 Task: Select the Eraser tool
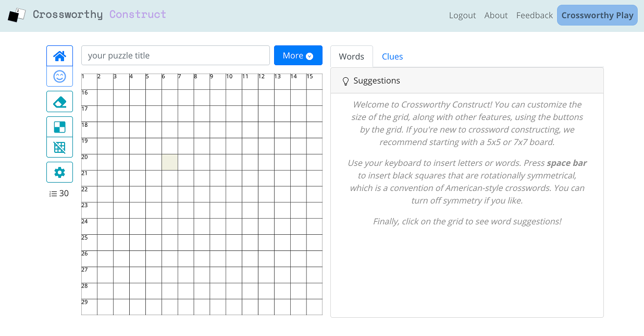[59, 101]
